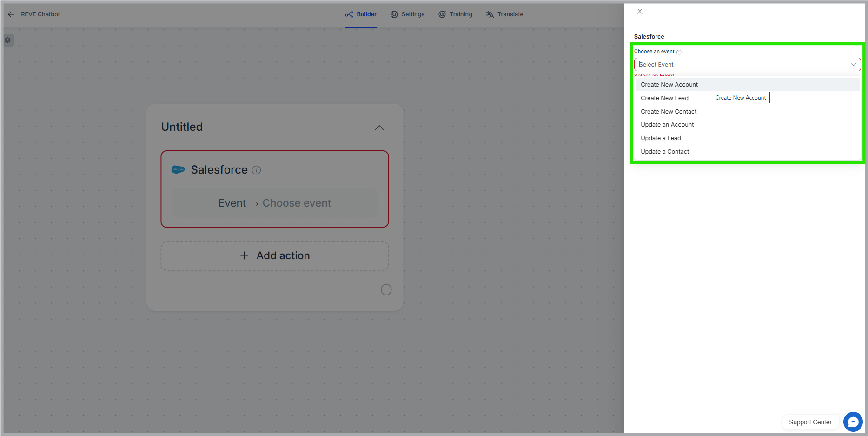Open the Settings tab

(408, 14)
